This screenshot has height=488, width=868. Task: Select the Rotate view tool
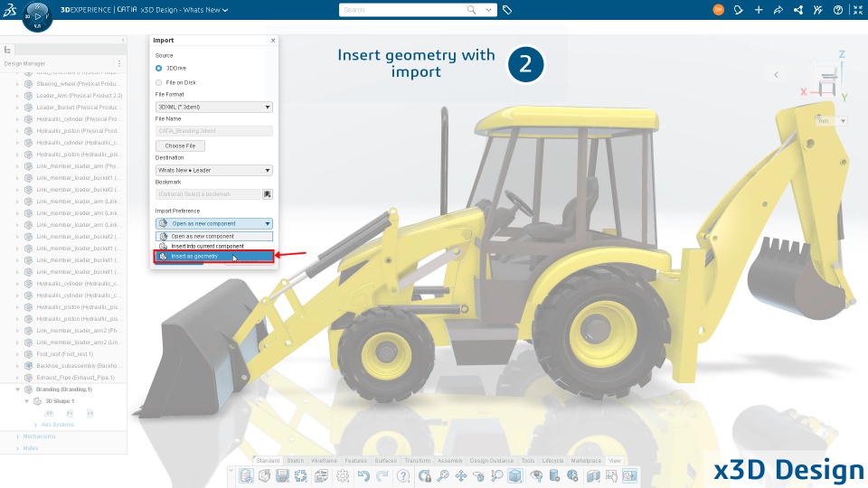(479, 476)
